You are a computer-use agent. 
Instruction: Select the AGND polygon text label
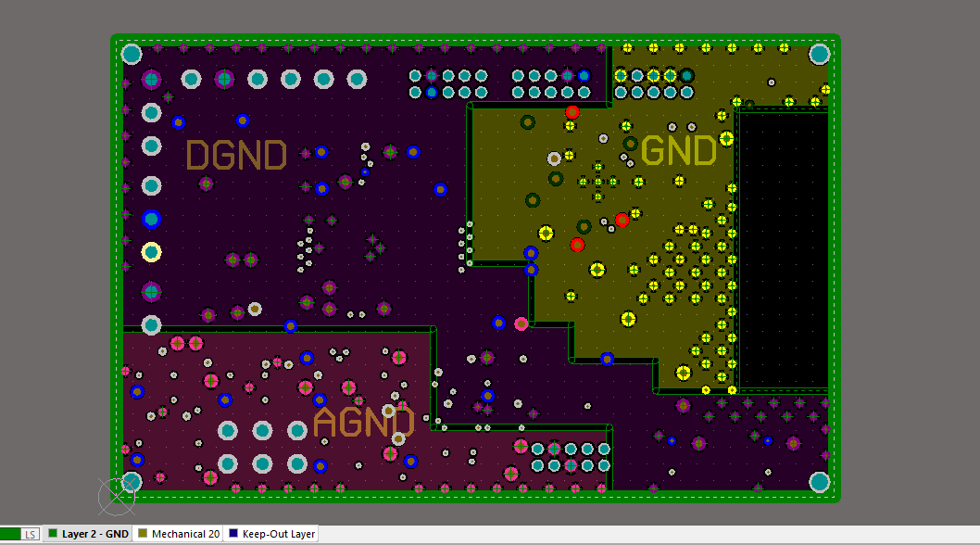pyautogui.click(x=363, y=423)
